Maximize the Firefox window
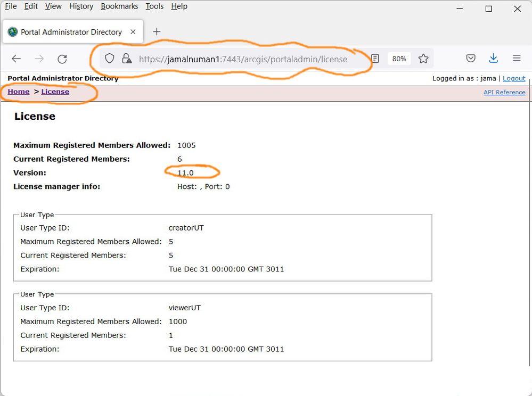 point(488,9)
